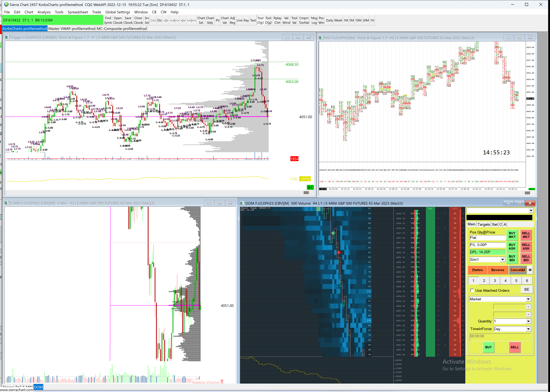Open the Rplay Chrt replay tool

277,20
